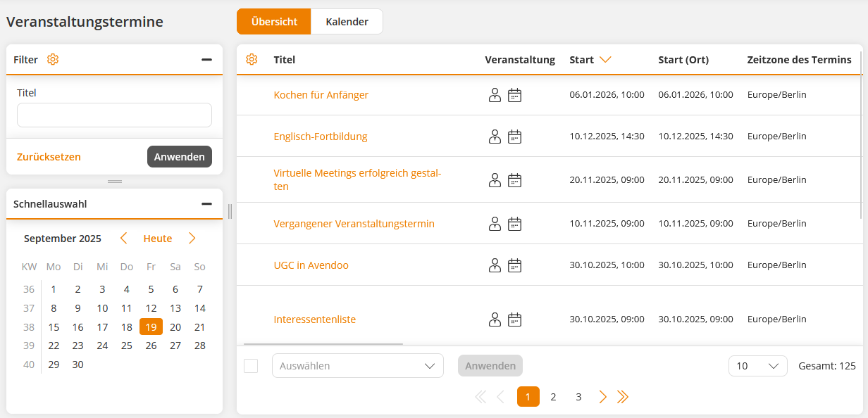Screen dimensions: 868x418
Task: Click the Titel filter input field
Action: click(114, 115)
